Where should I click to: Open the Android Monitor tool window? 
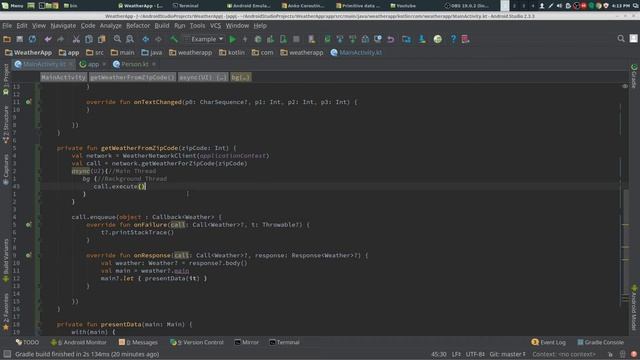click(78, 342)
